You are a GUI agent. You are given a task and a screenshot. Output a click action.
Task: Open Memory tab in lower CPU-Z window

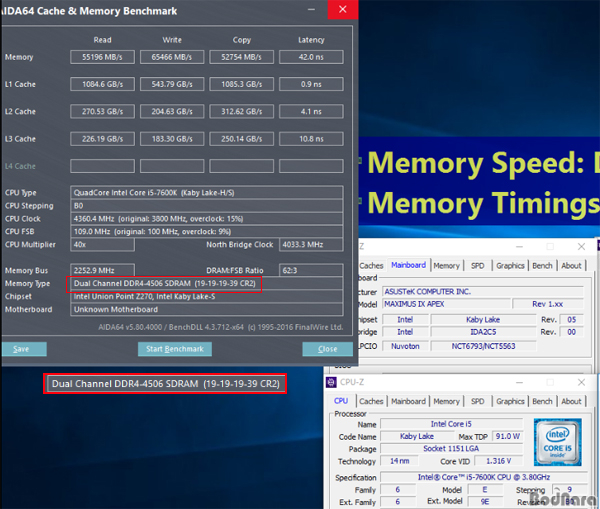coord(446,401)
